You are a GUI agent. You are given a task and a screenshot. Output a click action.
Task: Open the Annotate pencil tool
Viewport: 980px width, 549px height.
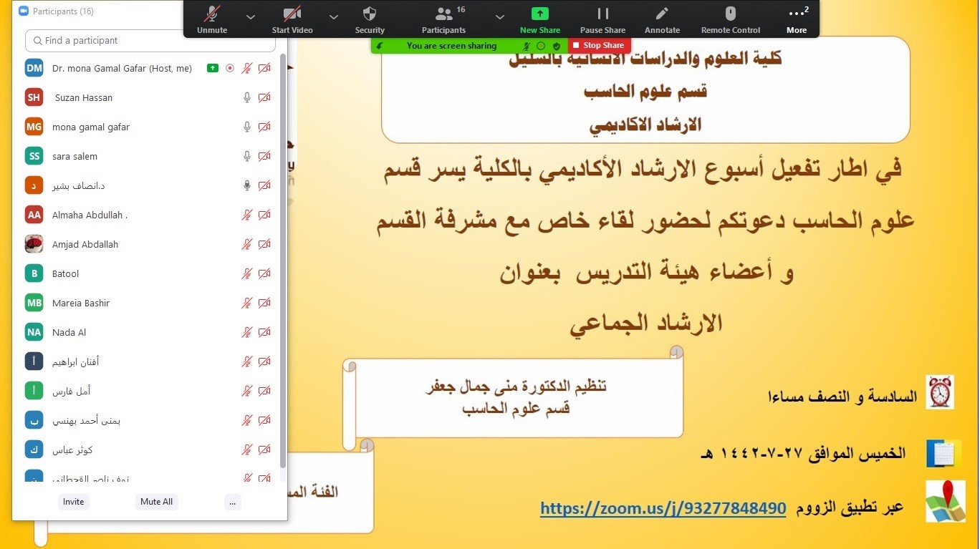pos(662,14)
